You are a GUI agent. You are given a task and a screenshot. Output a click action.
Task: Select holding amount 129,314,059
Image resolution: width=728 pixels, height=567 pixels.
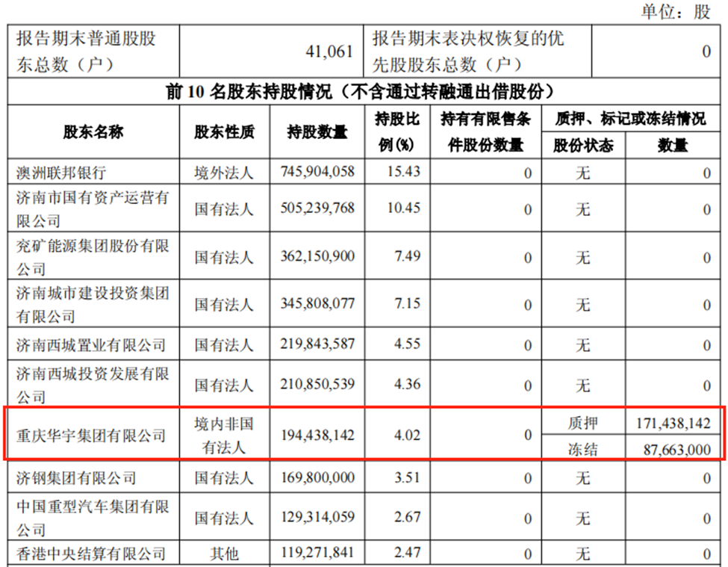tap(317, 517)
